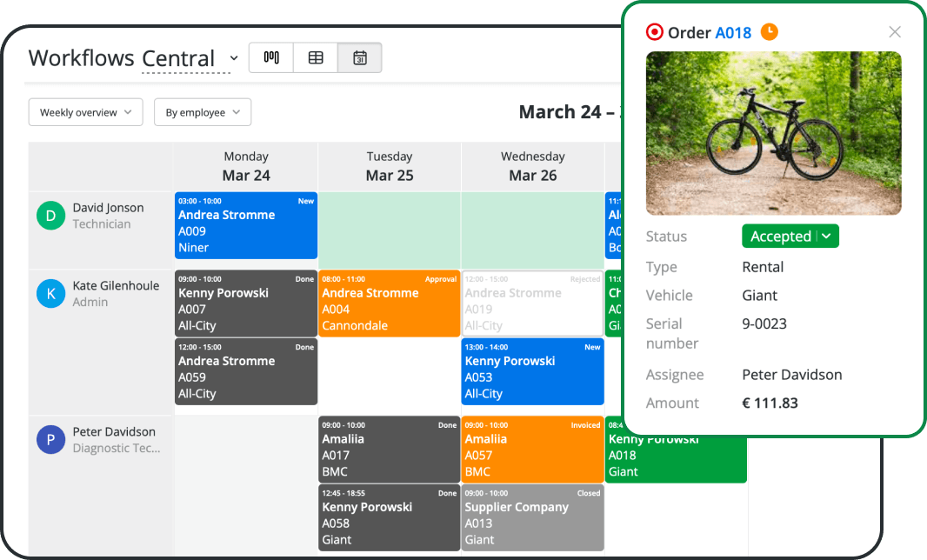Click the March 24 date range heading
This screenshot has width=927, height=560.
(570, 112)
